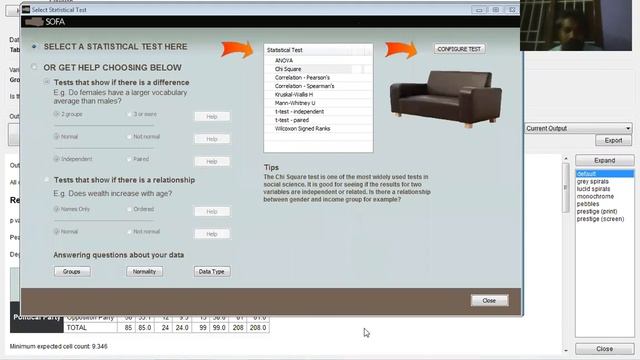Close the Select Statistical Test dialog

[x=489, y=300]
